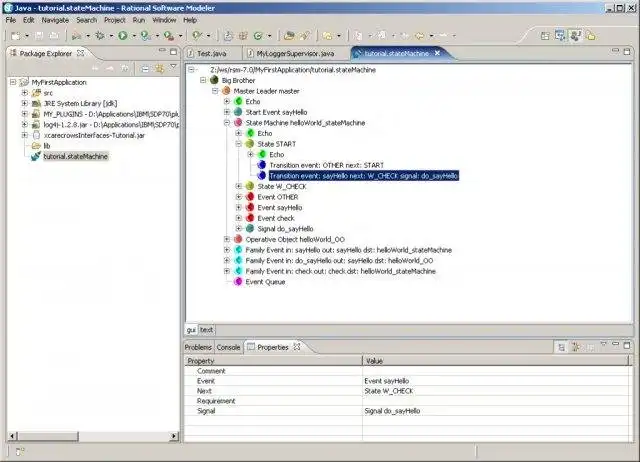Screen dimensions: 640x462
Task: Collapse the MyFirstApplication project node
Action: tap(13, 82)
